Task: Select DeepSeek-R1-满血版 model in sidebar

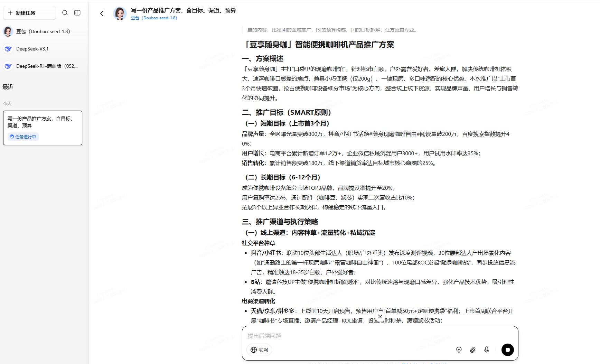Action: pyautogui.click(x=47, y=66)
